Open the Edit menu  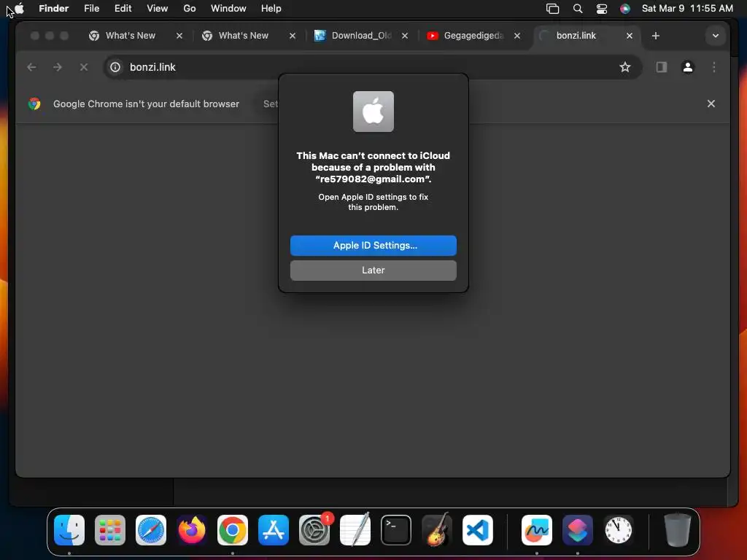123,9
